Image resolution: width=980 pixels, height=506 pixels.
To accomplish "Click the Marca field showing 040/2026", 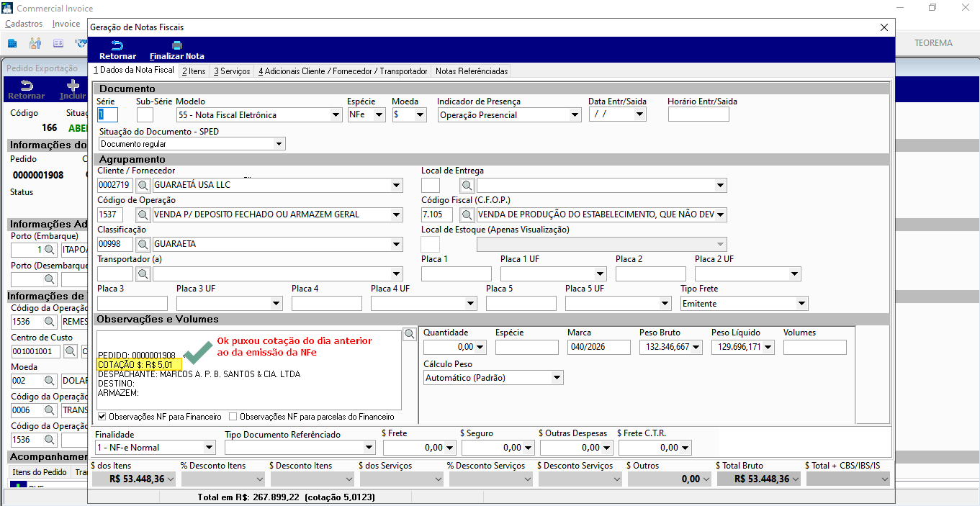I will click(x=599, y=347).
